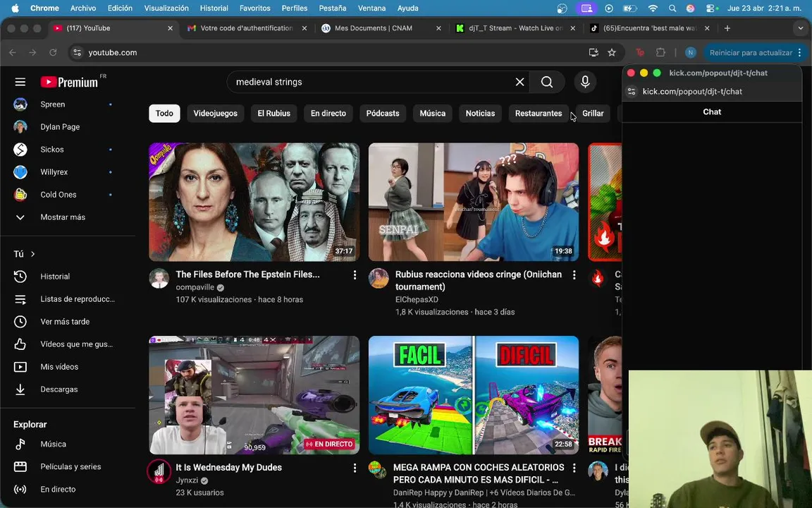The image size is (812, 508).
Task: Select the El Rubius filter chip
Action: pyautogui.click(x=274, y=113)
